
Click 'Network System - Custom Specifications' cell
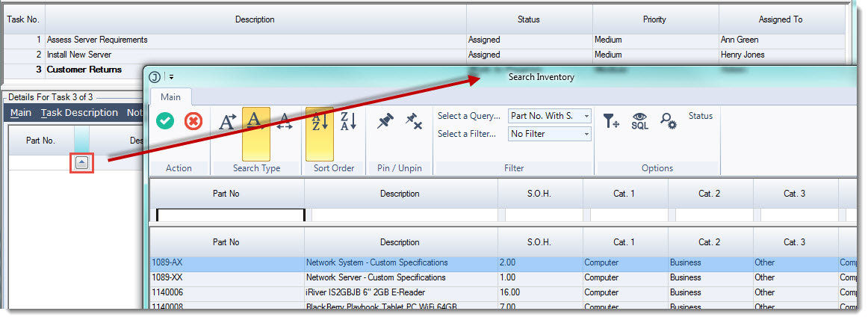[400, 262]
